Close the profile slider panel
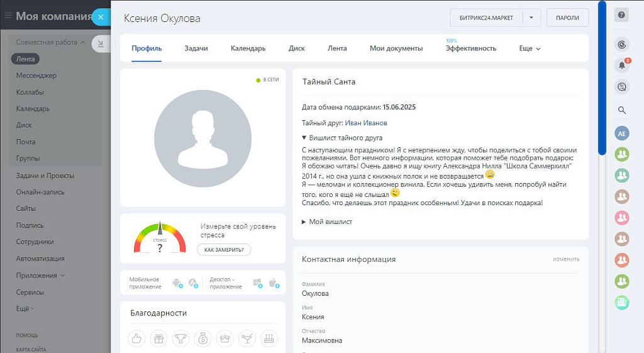 coord(101,17)
